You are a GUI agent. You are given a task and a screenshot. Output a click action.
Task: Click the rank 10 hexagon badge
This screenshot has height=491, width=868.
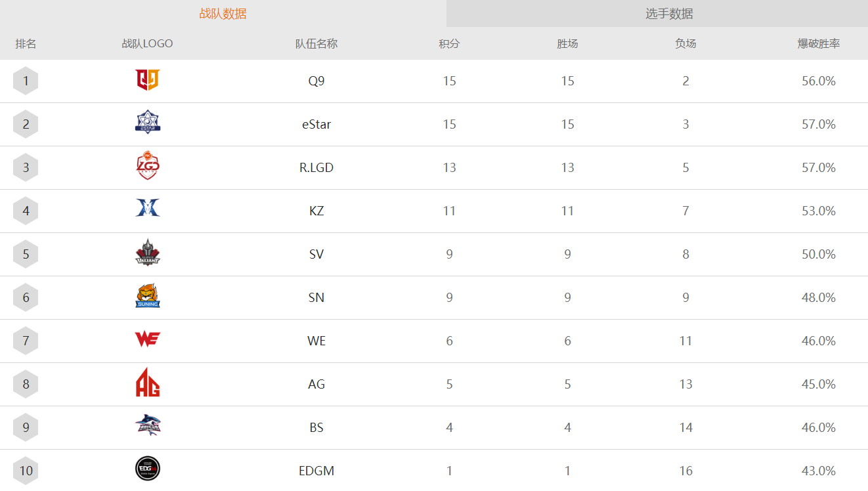26,471
